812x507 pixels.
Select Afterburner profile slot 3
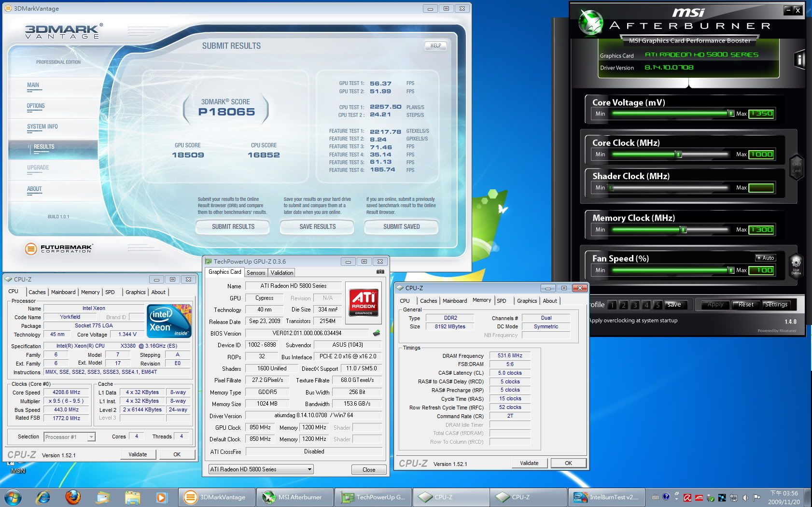click(x=635, y=305)
